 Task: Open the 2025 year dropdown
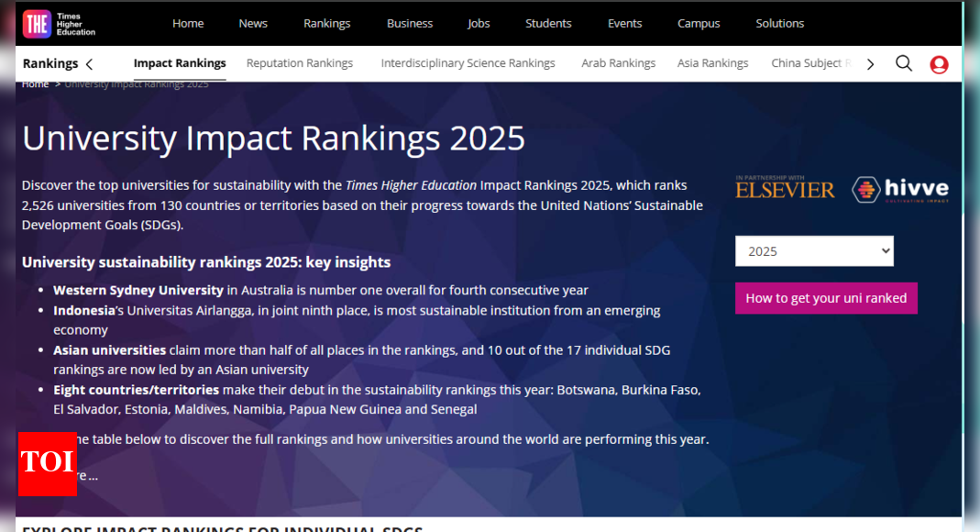[x=814, y=251]
